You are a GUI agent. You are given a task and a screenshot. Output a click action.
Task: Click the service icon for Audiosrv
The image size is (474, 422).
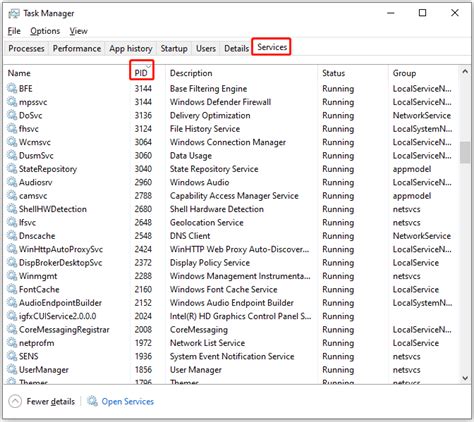(12, 182)
